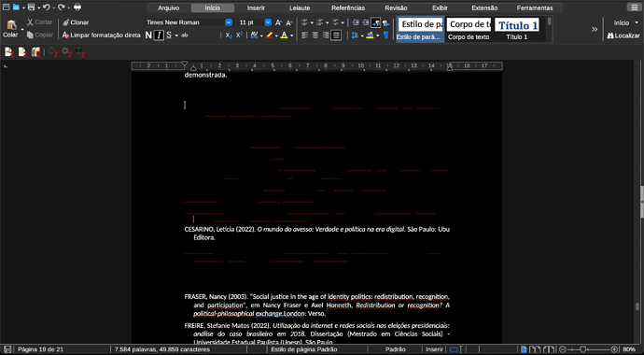644x355 pixels.
Task: Toggle underline S formatting
Action: click(169, 35)
